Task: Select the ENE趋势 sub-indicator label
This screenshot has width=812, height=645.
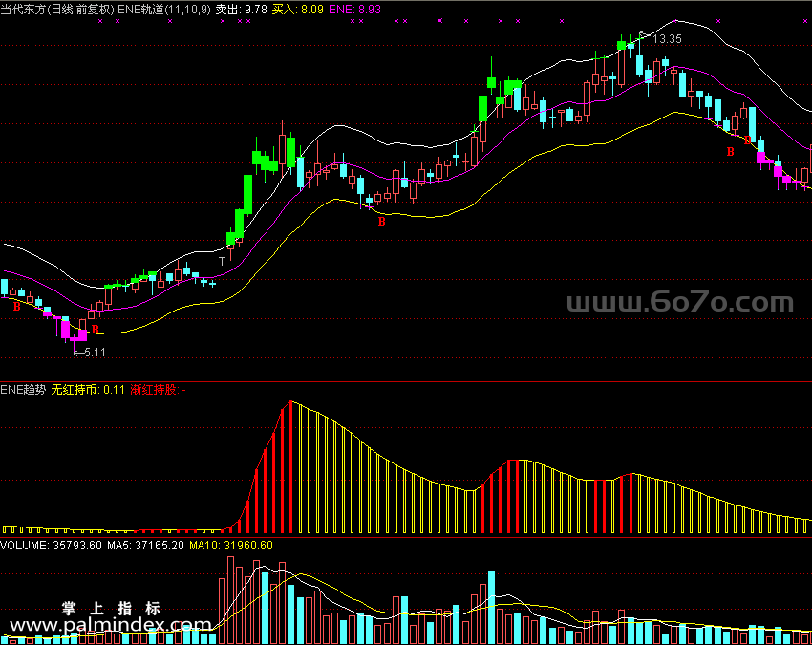Action: [23, 390]
